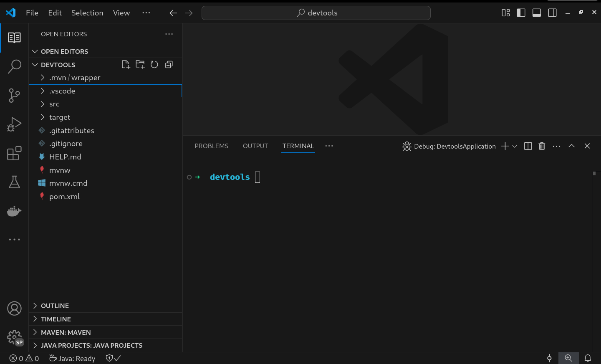Go back in navigation history

173,13
